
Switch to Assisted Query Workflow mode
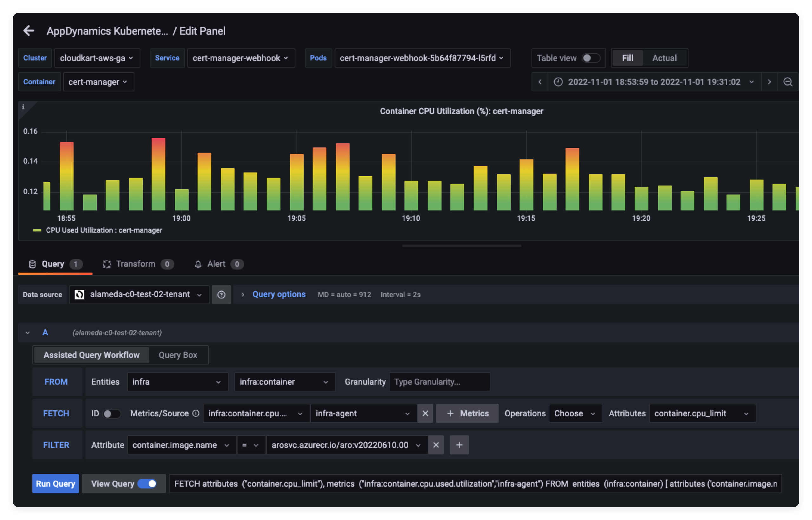tap(91, 355)
